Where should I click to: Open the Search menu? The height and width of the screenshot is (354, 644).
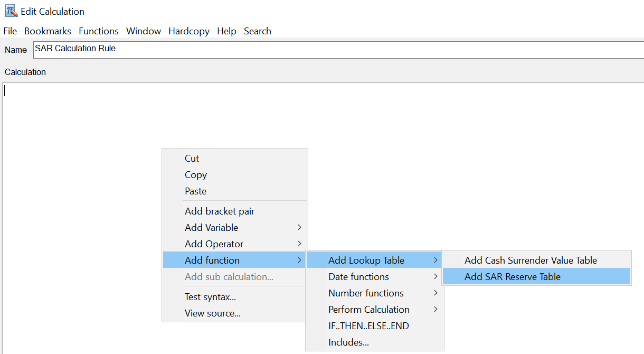tap(257, 31)
